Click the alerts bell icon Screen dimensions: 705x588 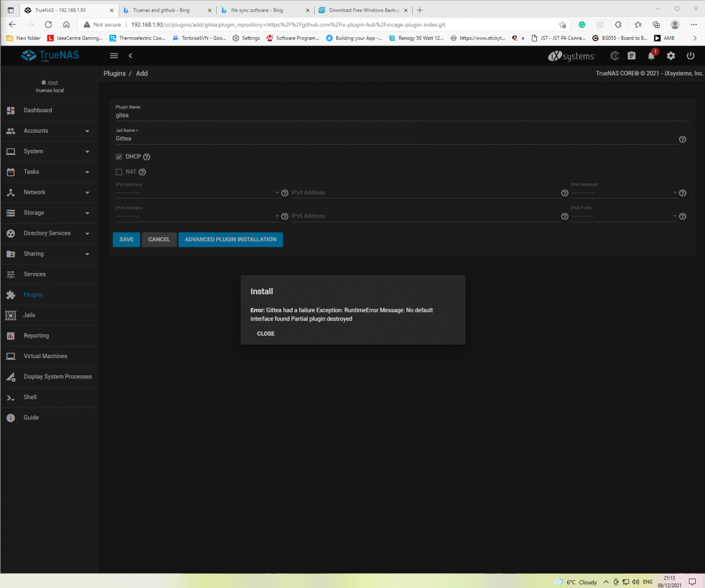pos(651,56)
